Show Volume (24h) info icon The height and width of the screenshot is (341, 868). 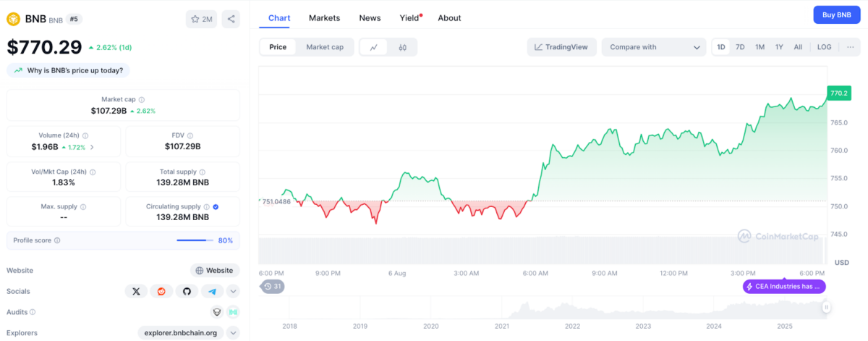click(85, 135)
